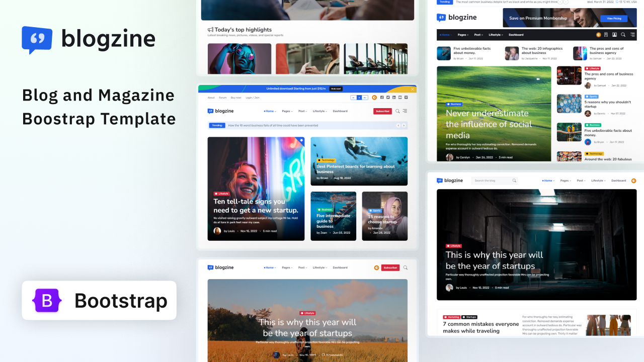Expand Lifestyle dropdown in the dark navbar

(x=496, y=35)
